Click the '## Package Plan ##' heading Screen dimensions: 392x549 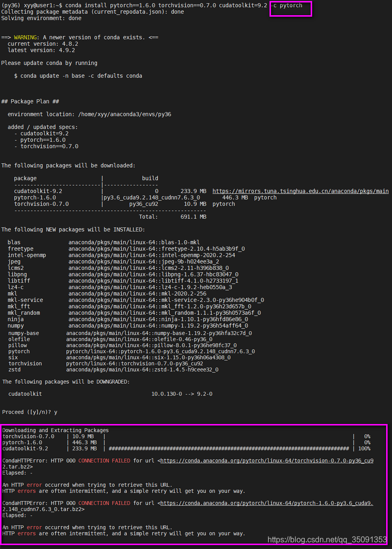click(x=30, y=101)
